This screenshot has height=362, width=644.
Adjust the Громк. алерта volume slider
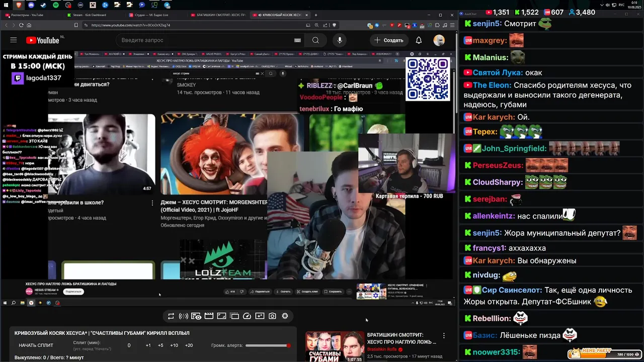(x=268, y=345)
